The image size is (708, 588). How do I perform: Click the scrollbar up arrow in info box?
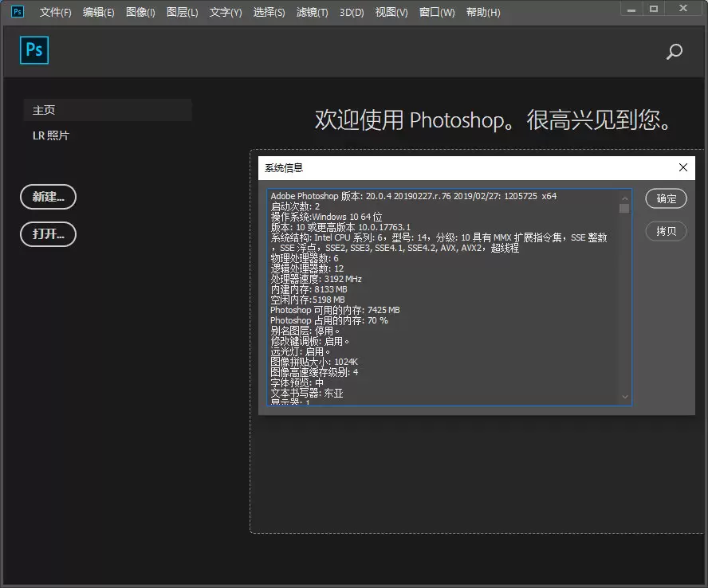tap(625, 198)
